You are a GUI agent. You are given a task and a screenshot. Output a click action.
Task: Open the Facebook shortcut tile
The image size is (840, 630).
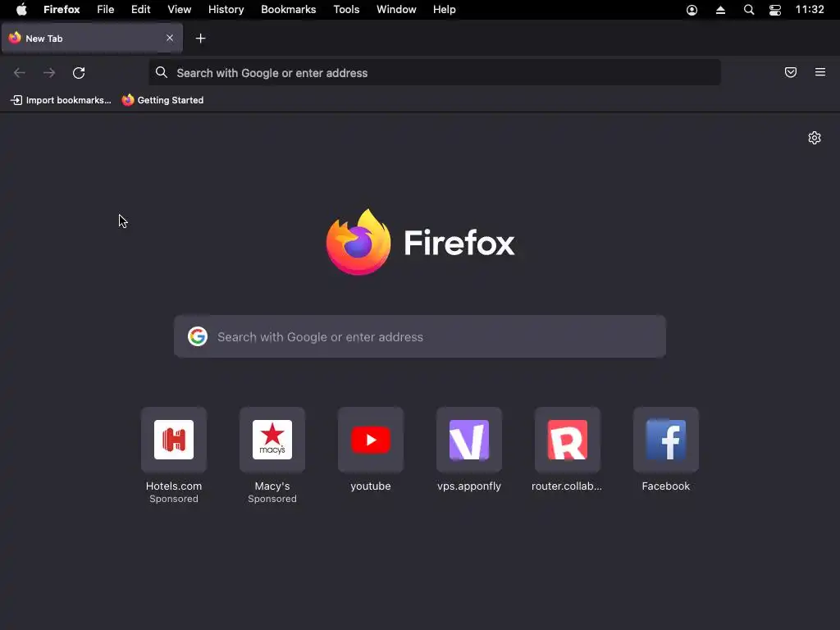666,449
